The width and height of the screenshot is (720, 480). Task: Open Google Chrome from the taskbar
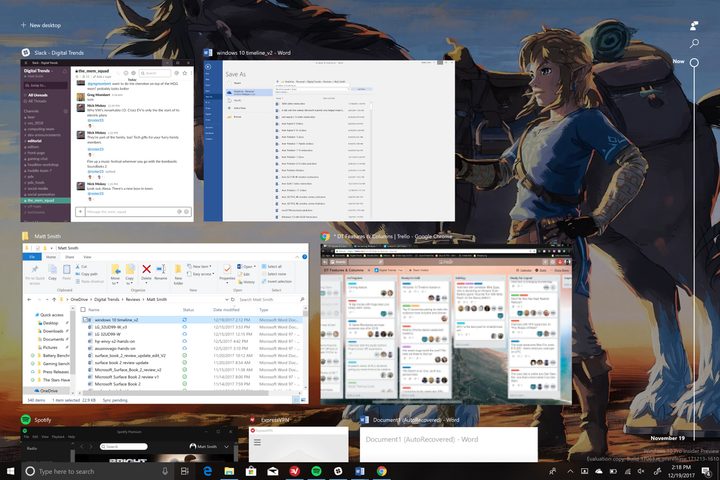(382, 471)
